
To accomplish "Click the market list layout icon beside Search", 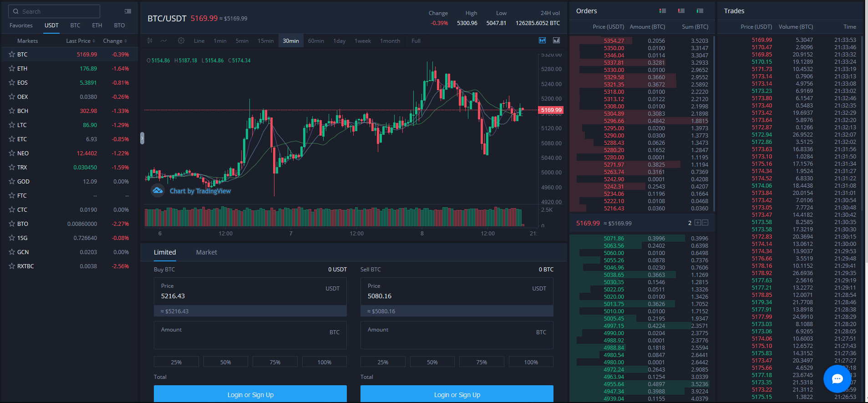I will (x=128, y=11).
